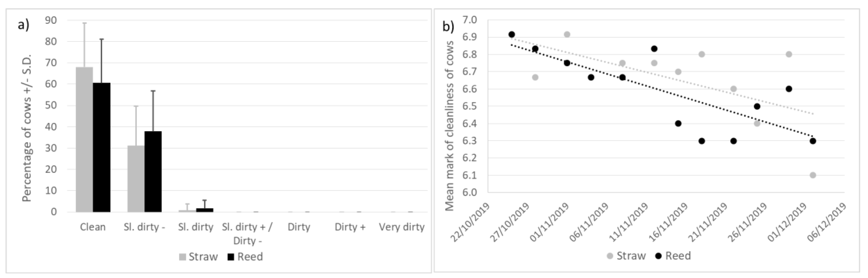This screenshot has width=868, height=278.
Task: Click the gray Straw legend circle in chart b
Action: click(x=610, y=256)
